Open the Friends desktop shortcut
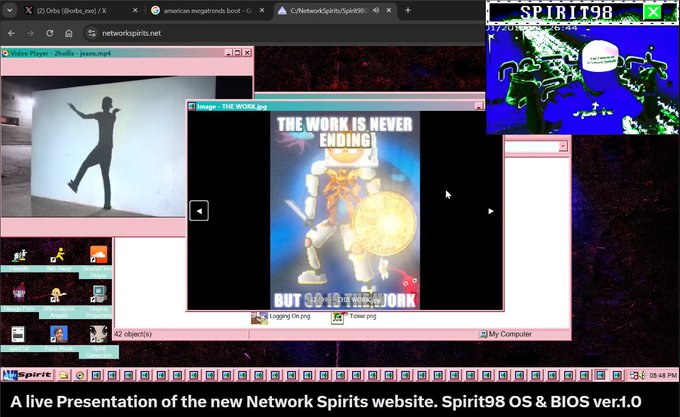Viewport: 680px width, 417px height. 19,256
